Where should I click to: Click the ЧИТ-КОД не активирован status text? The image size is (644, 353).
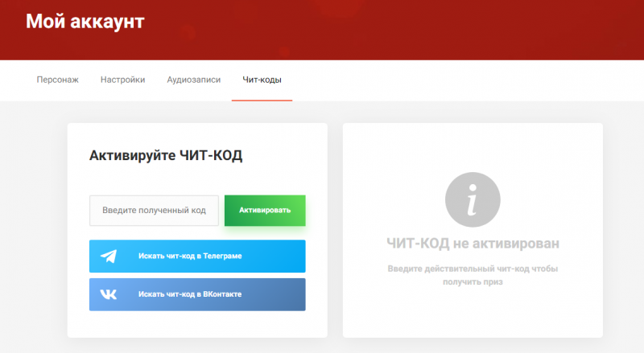point(473,243)
